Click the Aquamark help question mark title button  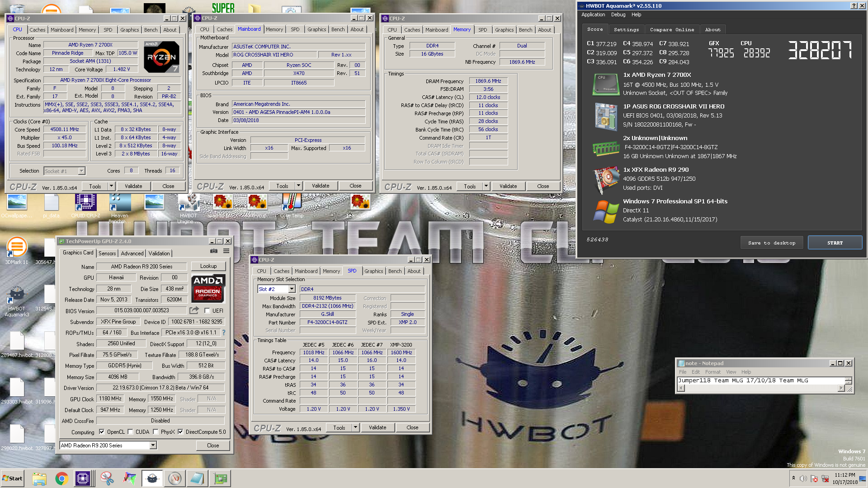[x=854, y=6]
